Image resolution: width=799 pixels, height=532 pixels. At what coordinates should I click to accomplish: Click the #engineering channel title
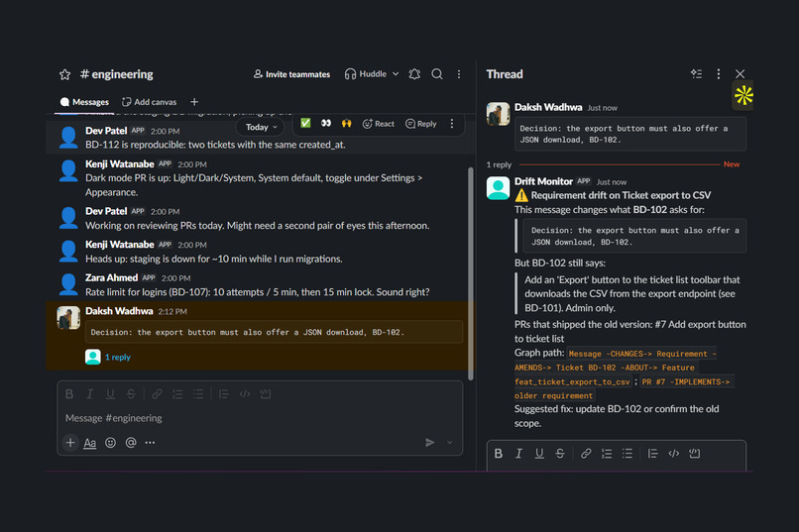click(x=117, y=74)
